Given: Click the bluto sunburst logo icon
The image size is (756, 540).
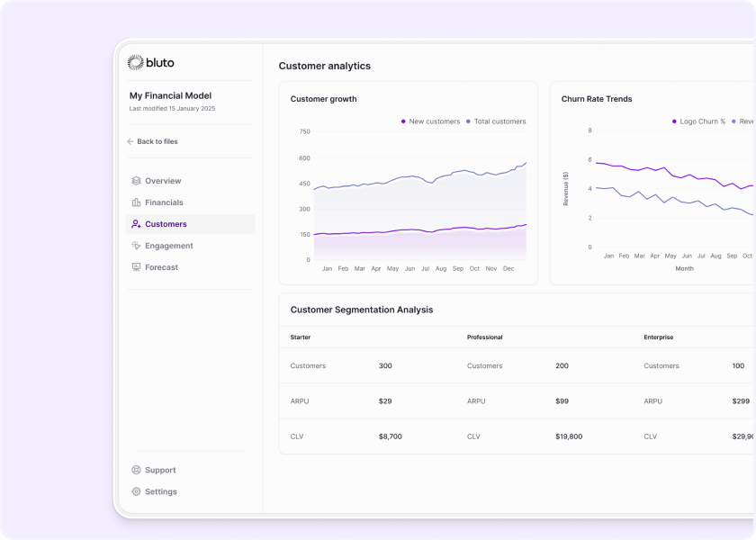Looking at the screenshot, I should [x=135, y=63].
